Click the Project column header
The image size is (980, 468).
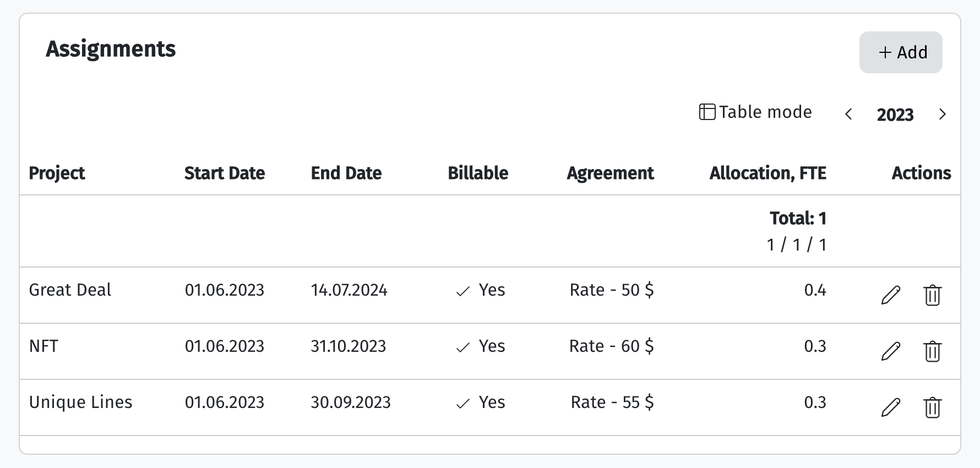[57, 173]
